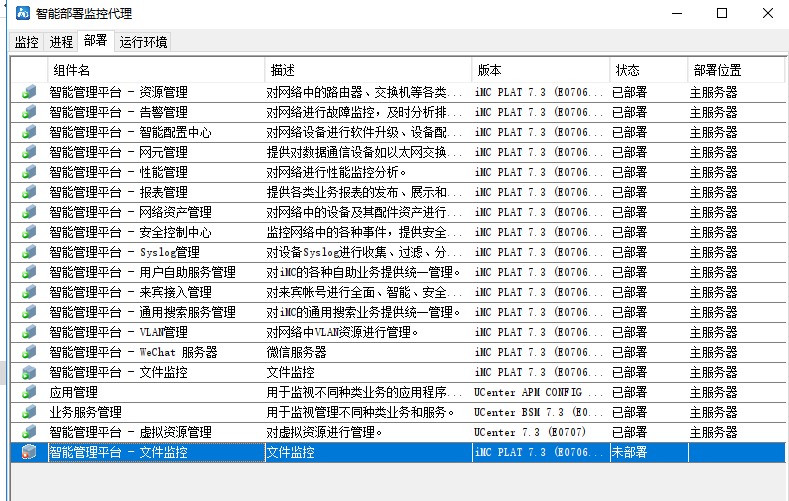The width and height of the screenshot is (789, 501).
Task: Click the icon beside 业务服务管理 row
Action: click(29, 412)
